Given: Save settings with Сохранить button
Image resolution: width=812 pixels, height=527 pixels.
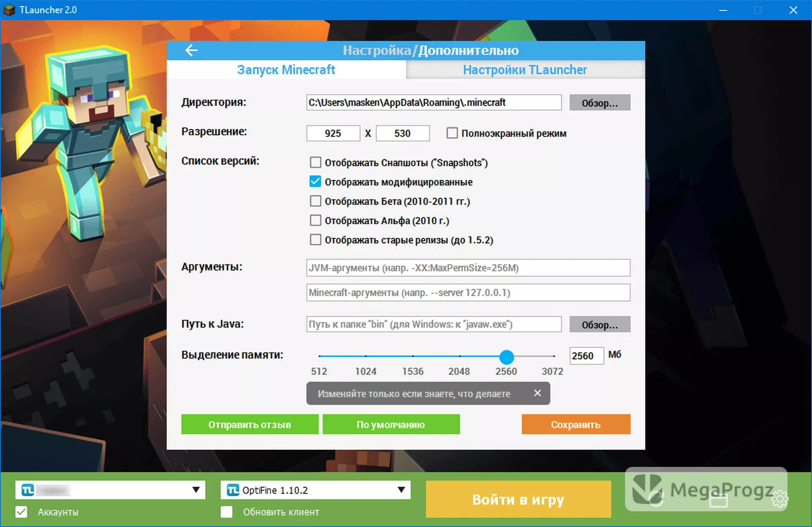Looking at the screenshot, I should (576, 425).
